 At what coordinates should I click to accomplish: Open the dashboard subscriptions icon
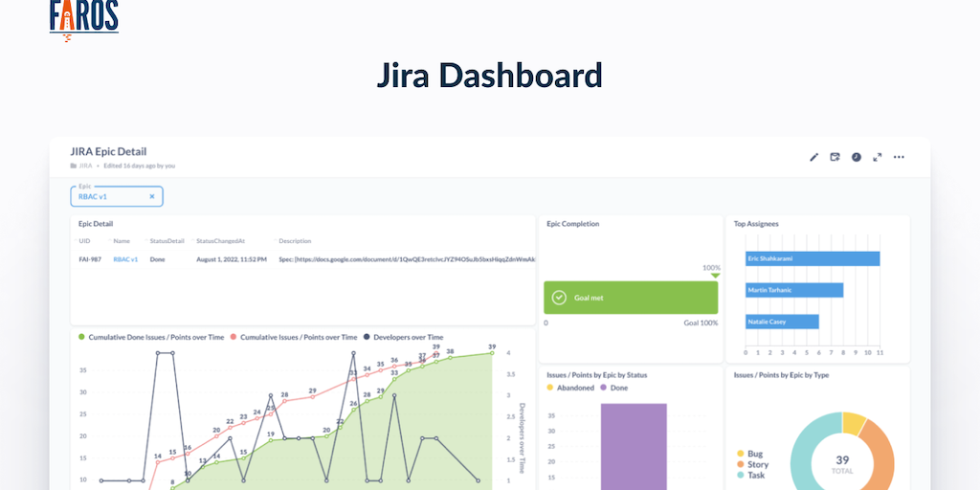click(835, 158)
